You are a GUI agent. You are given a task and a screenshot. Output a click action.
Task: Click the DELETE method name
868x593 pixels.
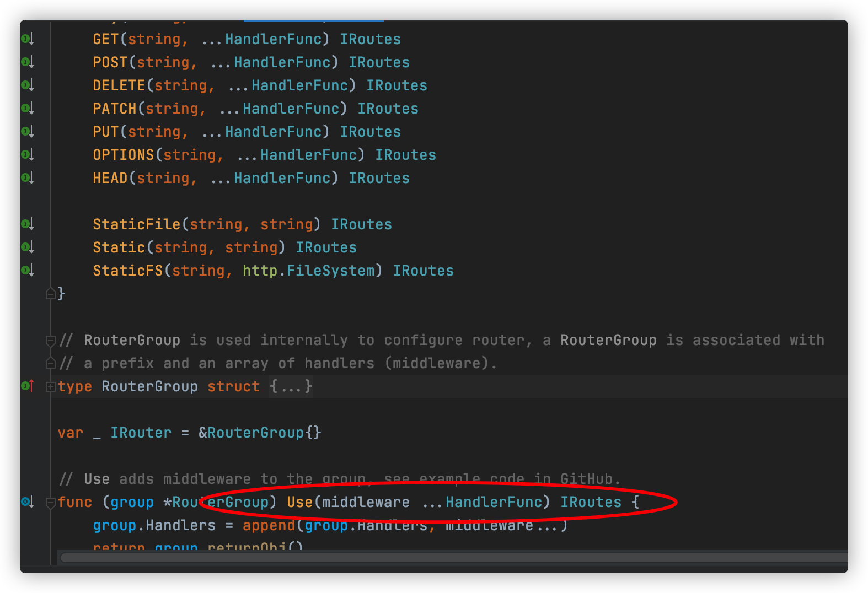[119, 85]
